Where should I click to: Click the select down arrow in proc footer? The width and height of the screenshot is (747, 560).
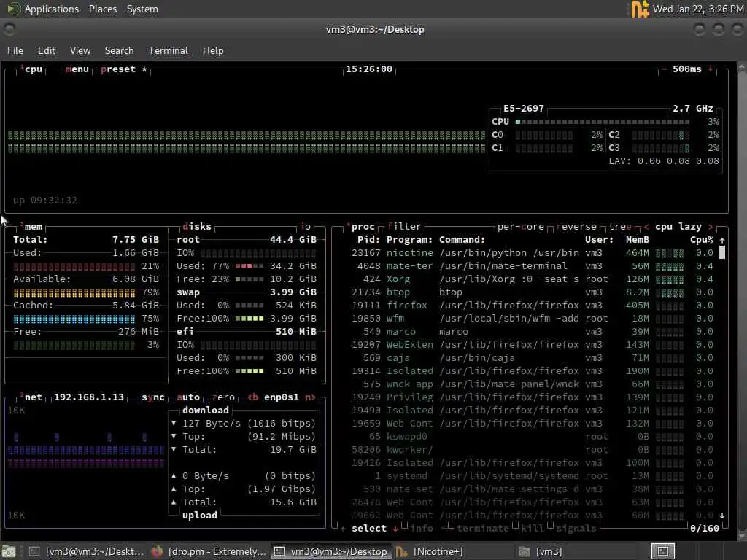[x=395, y=529]
